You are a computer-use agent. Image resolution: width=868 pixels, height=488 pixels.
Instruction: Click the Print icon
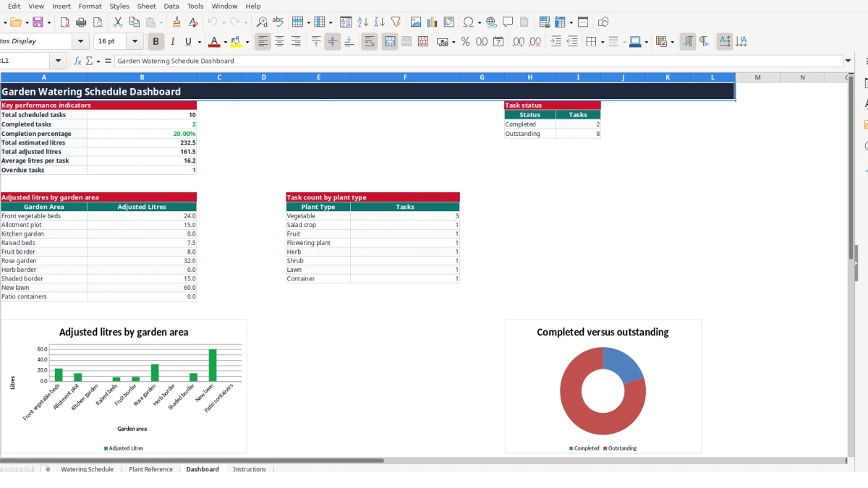pos(81,22)
